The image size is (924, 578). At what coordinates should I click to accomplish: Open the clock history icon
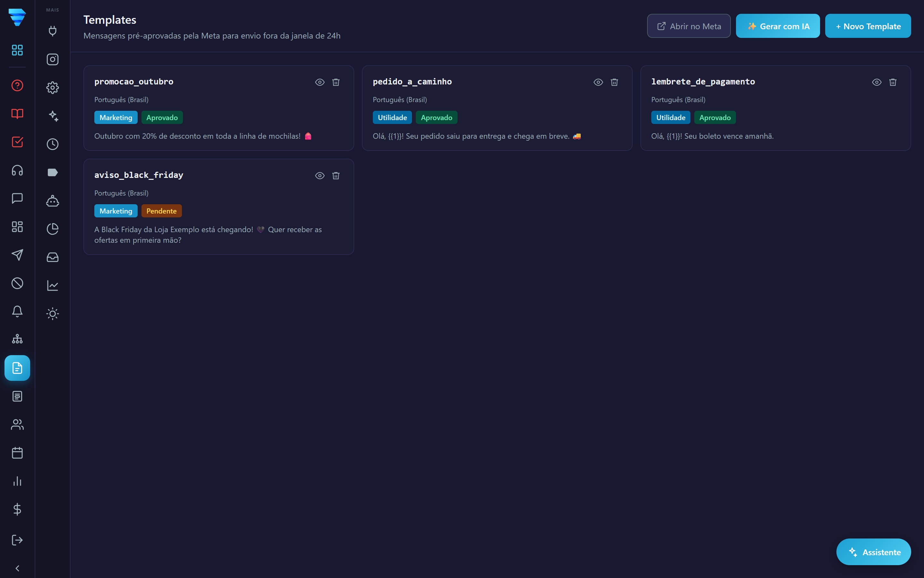click(53, 144)
